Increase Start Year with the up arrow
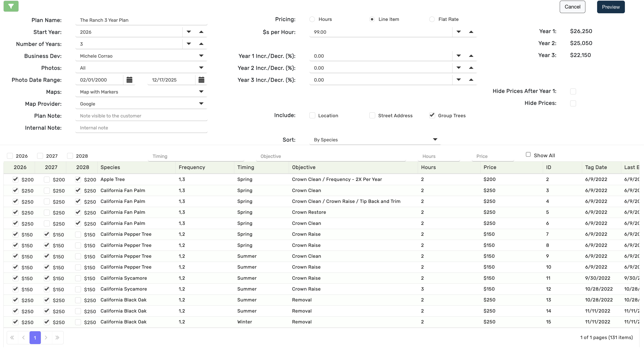644x348 pixels. pyautogui.click(x=201, y=32)
